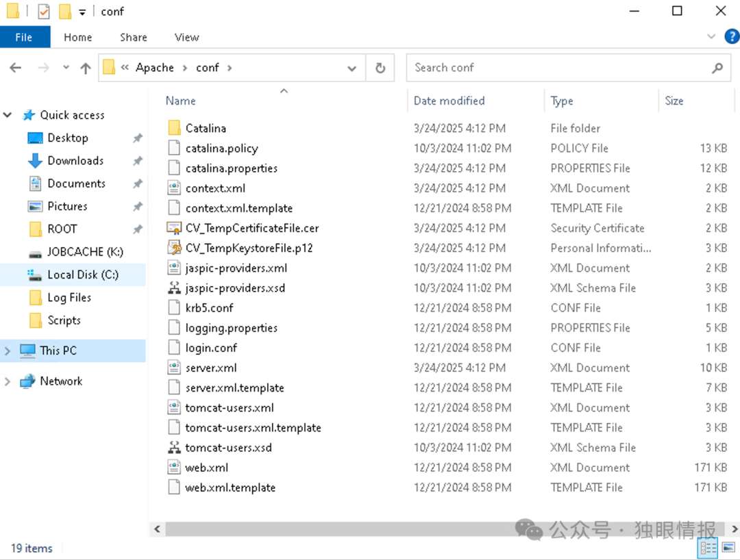The width and height of the screenshot is (740, 560).
Task: Collapse the Quick access tree
Action: 8,115
